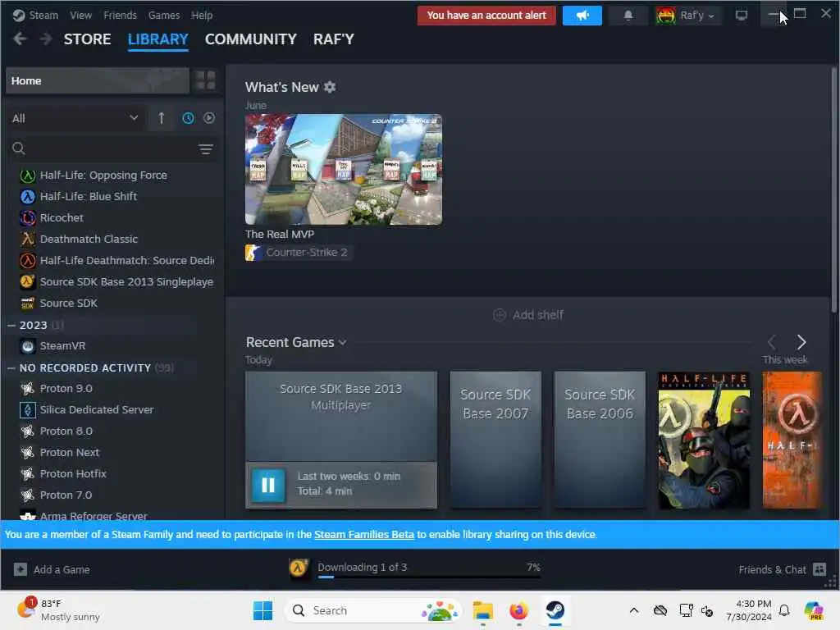Click the account alert button
The width and height of the screenshot is (840, 630).
point(486,16)
